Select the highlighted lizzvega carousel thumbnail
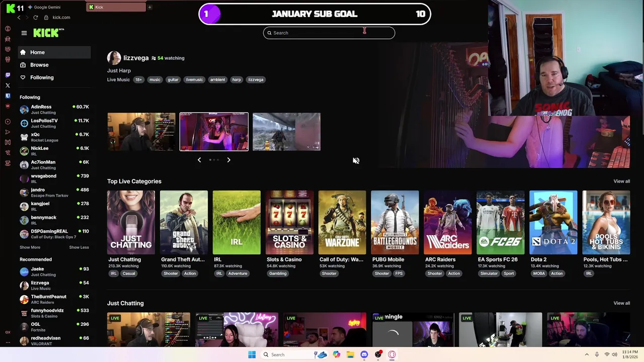Screen dimensions: 644x362 tap(214, 132)
